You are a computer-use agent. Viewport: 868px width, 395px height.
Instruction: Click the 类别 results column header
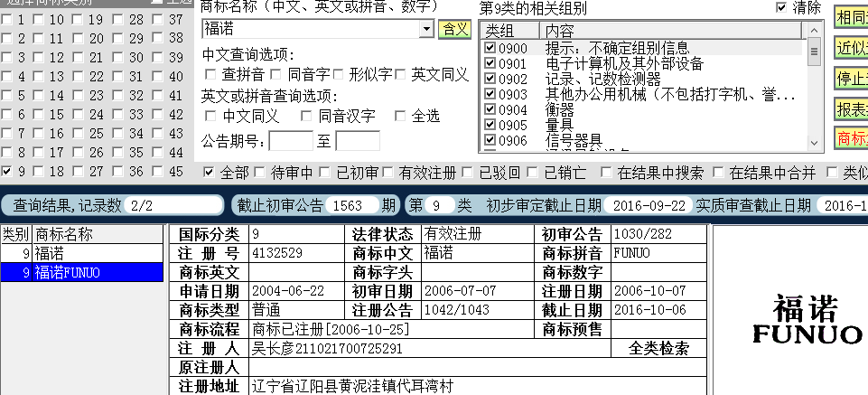[16, 235]
